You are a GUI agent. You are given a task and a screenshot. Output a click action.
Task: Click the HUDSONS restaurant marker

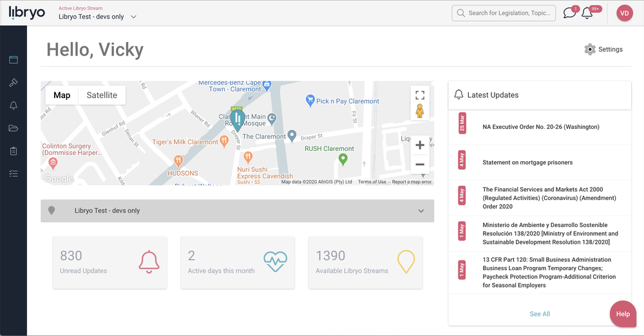point(178,161)
